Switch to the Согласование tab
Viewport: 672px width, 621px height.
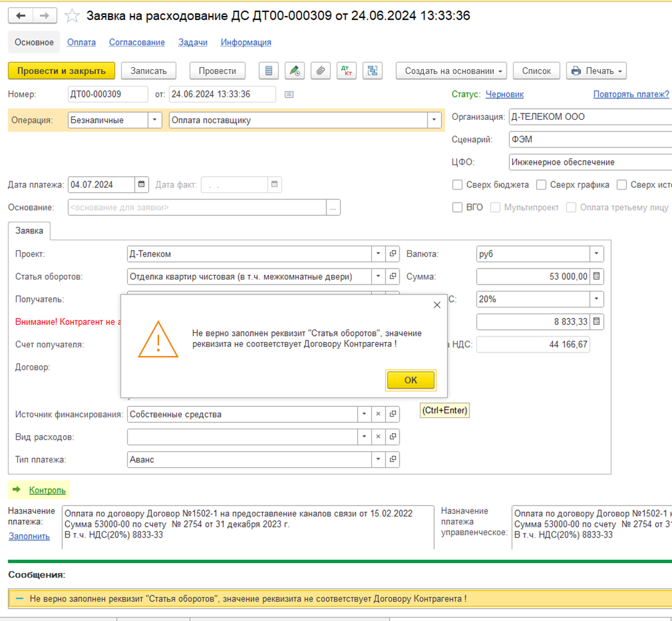point(137,42)
